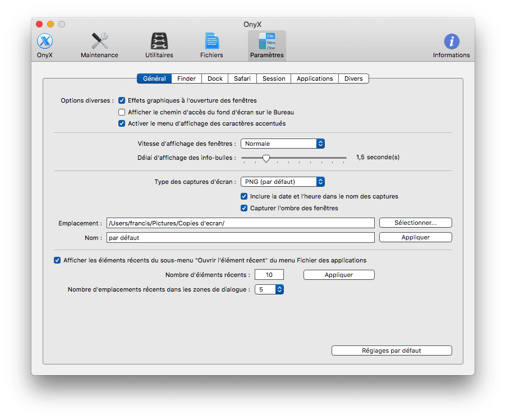This screenshot has width=506, height=420.
Task: Open the Informations panel
Action: tap(451, 45)
